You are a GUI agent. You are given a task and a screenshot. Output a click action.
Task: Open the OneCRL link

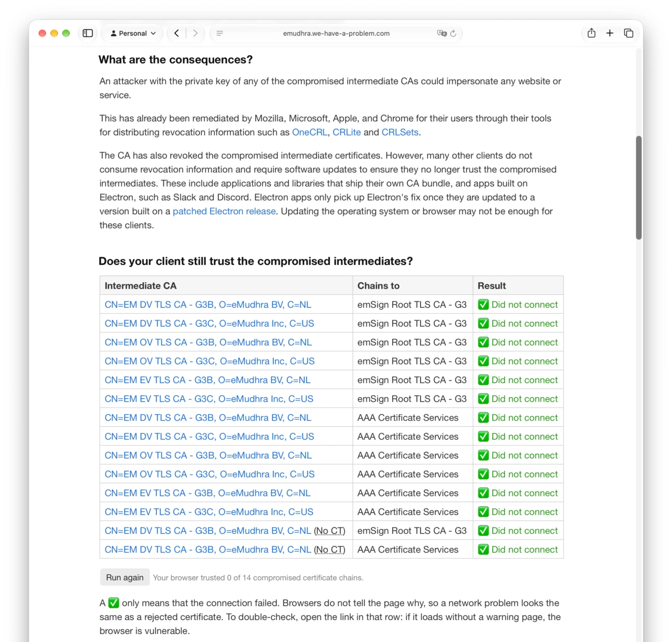point(310,132)
